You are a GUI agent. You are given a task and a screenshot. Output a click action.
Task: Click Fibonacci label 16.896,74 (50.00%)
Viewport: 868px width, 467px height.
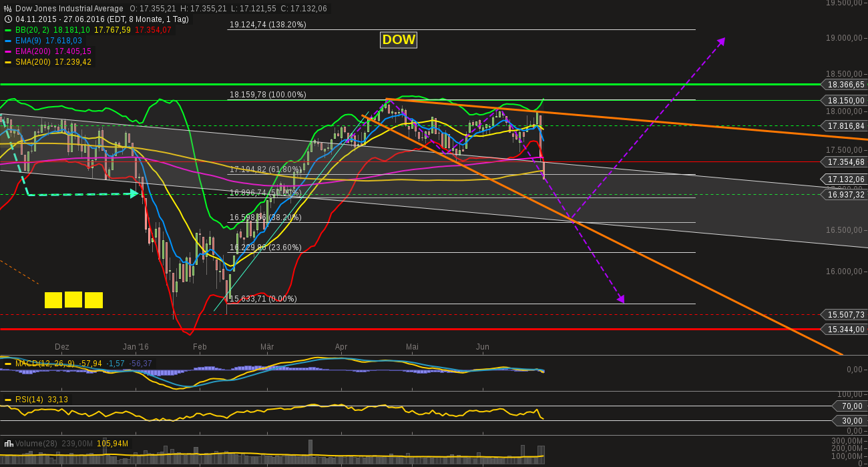coord(266,193)
